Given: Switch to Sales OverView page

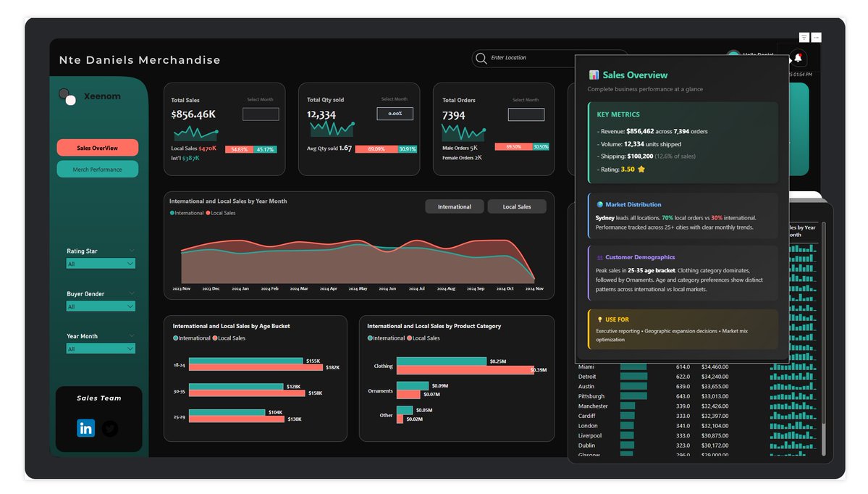Looking at the screenshot, I should [x=98, y=148].
